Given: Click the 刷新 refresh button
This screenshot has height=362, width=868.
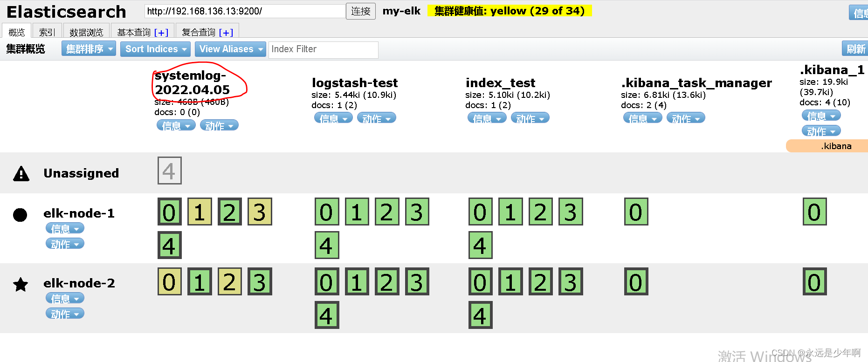Looking at the screenshot, I should point(855,48).
